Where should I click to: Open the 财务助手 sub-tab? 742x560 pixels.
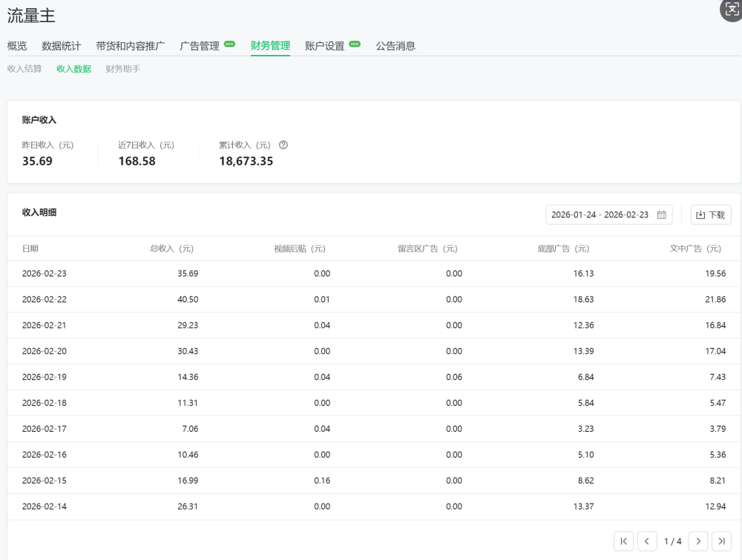pyautogui.click(x=123, y=69)
